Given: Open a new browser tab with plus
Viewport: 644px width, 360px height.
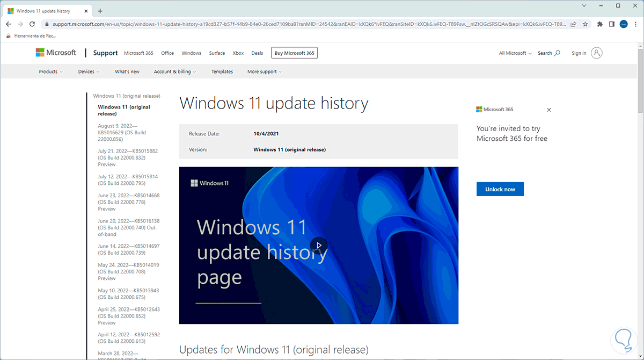Looking at the screenshot, I should pos(100,11).
